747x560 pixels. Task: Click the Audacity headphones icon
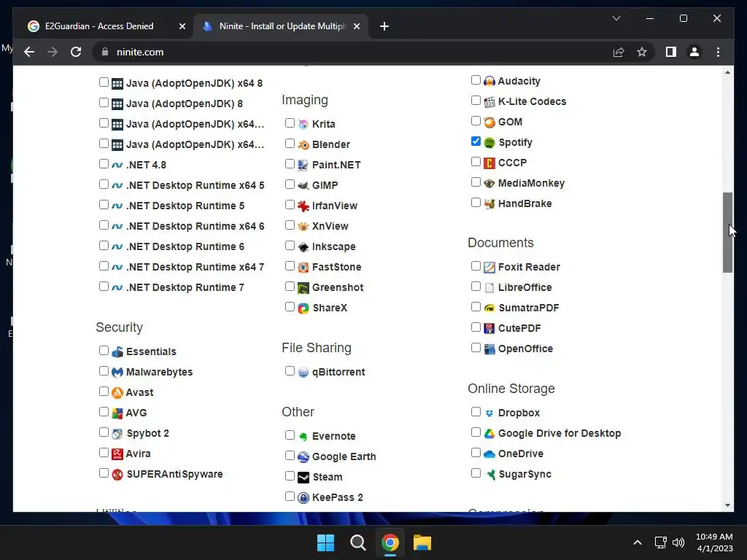(489, 81)
